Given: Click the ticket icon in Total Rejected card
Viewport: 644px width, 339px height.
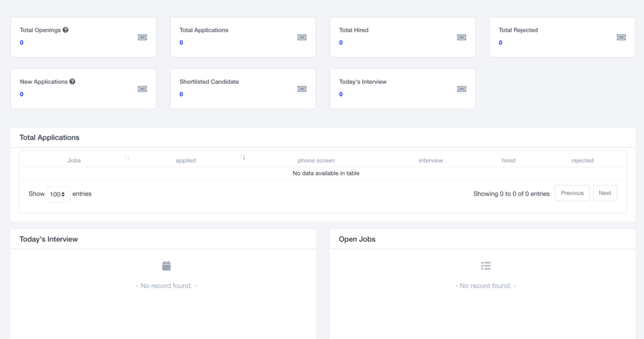Looking at the screenshot, I should click(621, 37).
